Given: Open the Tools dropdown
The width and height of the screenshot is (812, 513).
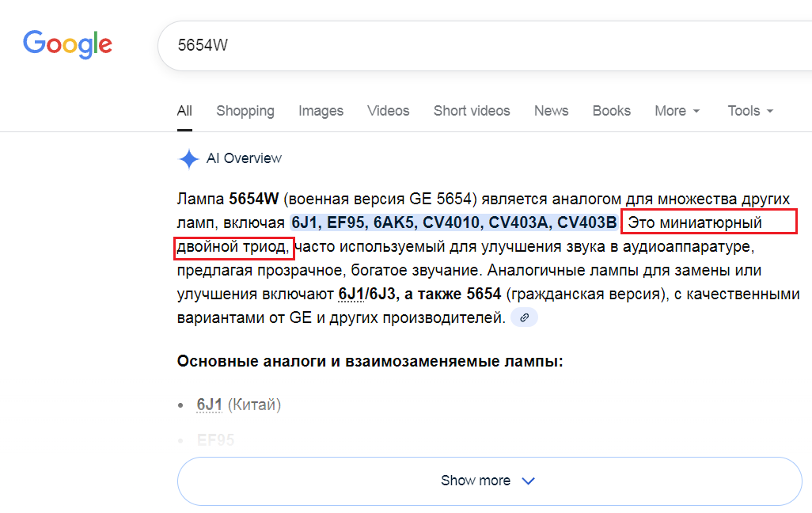Looking at the screenshot, I should [750, 111].
